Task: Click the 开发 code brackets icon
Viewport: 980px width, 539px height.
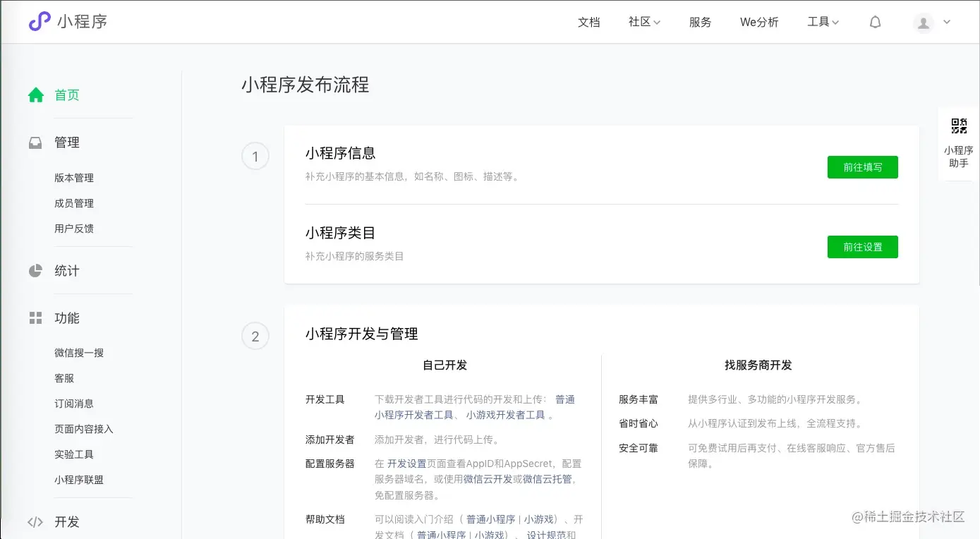Action: pyautogui.click(x=35, y=522)
